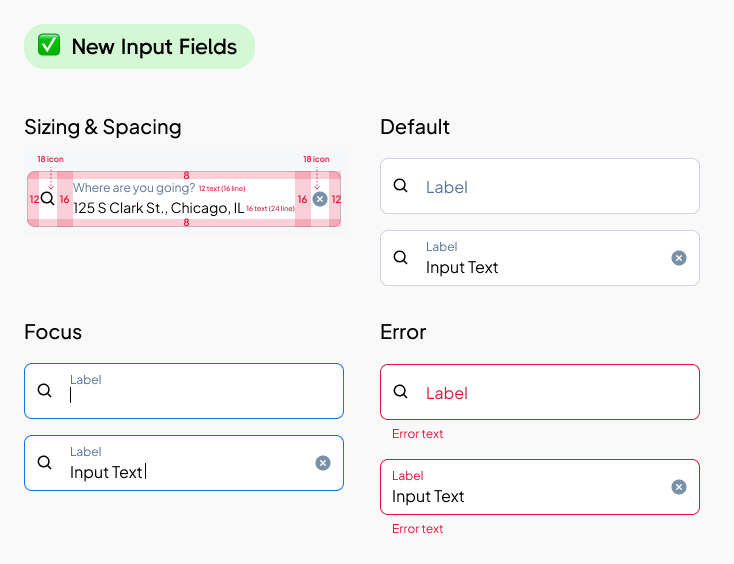The height and width of the screenshot is (564, 734).
Task: Click search icon in Error empty Label field
Action: pos(400,392)
